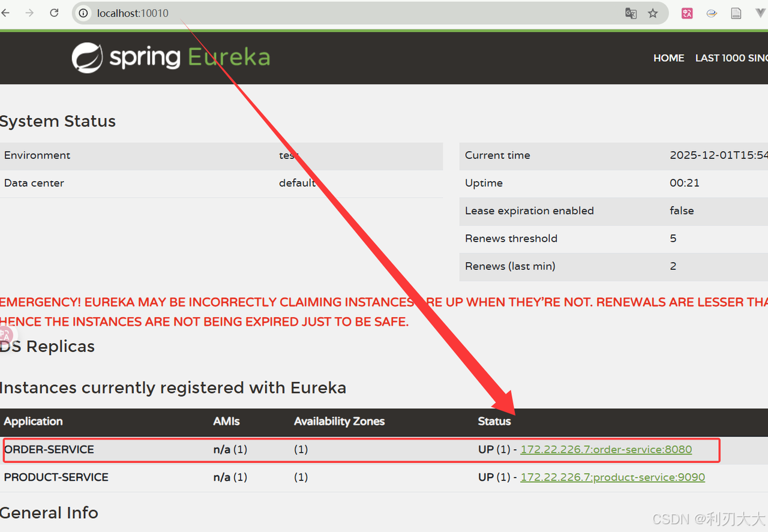Click the Spring Eureka leaf logo
This screenshot has height=532, width=768.
coord(87,58)
